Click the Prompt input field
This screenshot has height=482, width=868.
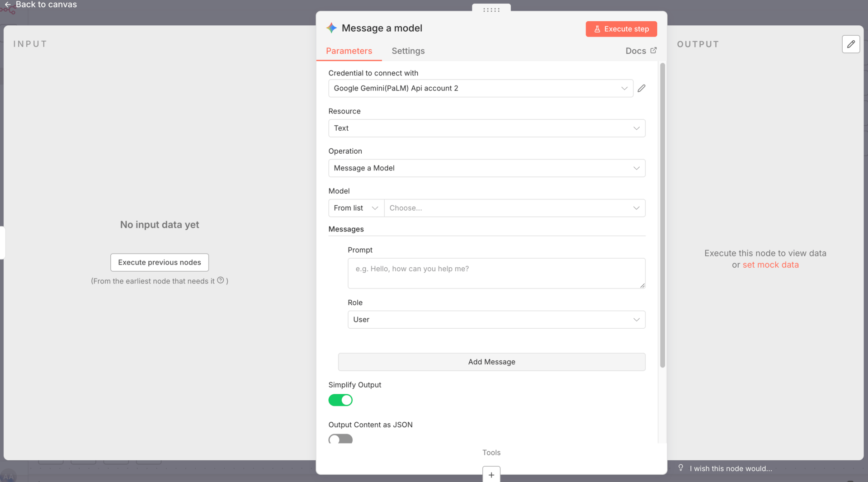pos(496,273)
